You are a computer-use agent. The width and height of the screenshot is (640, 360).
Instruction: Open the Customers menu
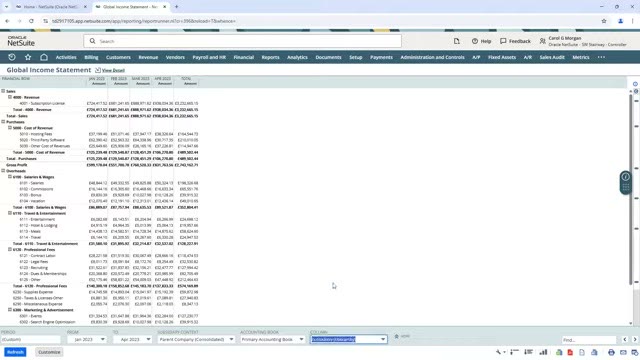pos(118,58)
